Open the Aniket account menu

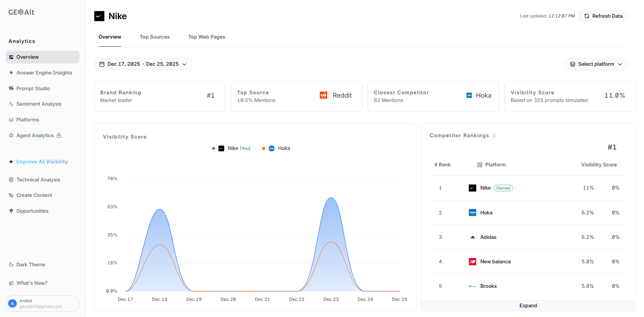tap(43, 304)
